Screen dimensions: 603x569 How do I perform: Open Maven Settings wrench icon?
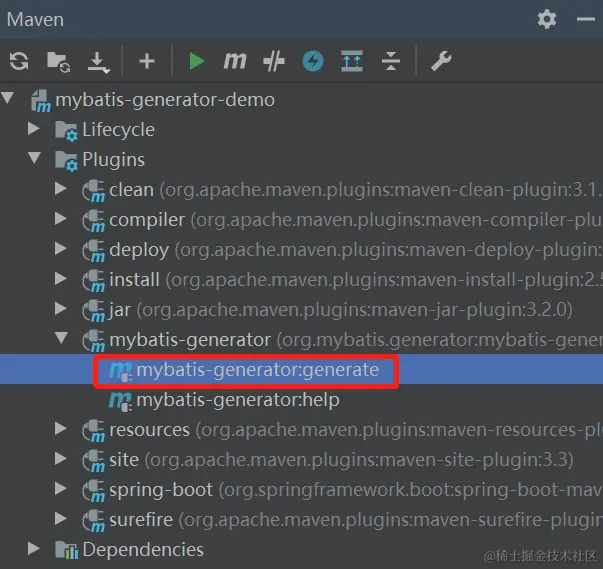pos(441,61)
